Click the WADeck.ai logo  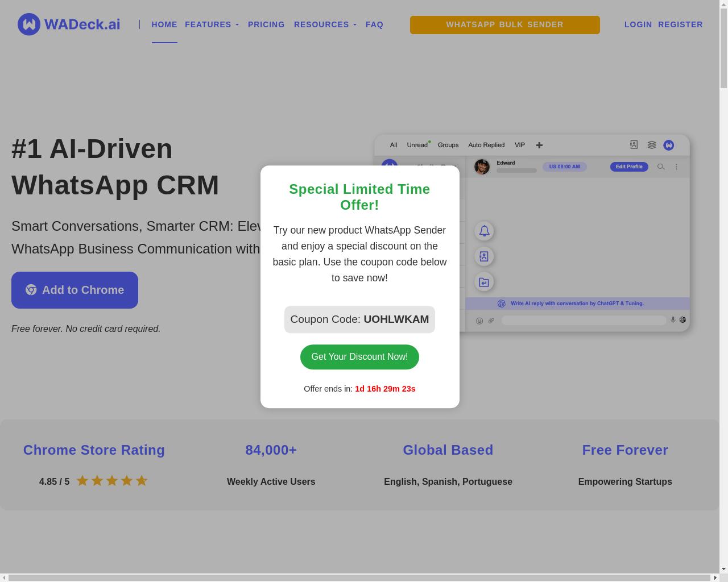(x=69, y=24)
